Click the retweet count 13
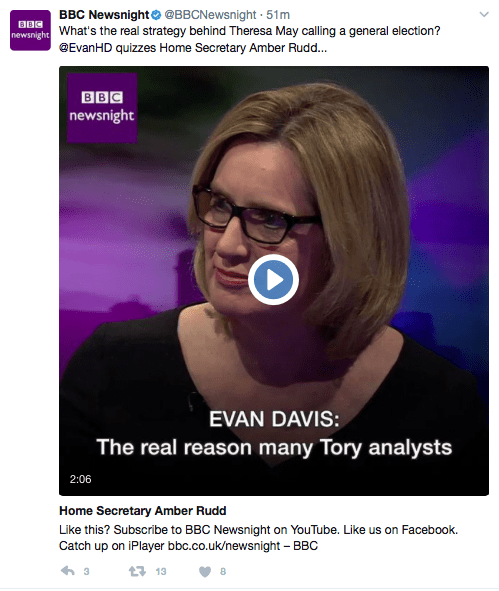Screen dimensions: 499x591 pyautogui.click(x=161, y=572)
